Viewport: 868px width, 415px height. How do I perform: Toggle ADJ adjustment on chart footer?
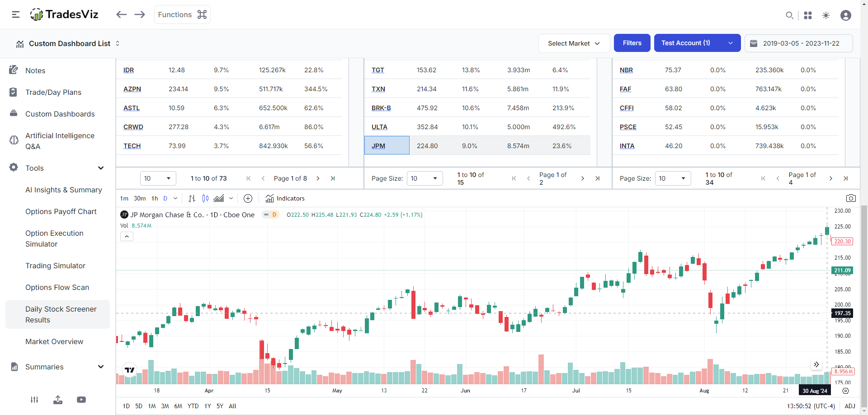850,406
